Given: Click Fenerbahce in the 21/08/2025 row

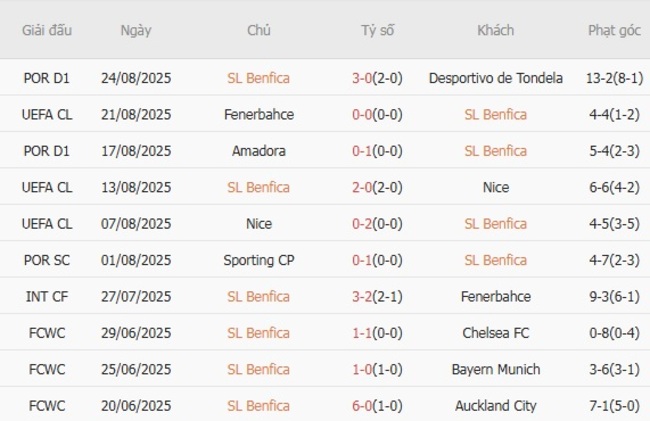Looking at the screenshot, I should click(259, 114).
